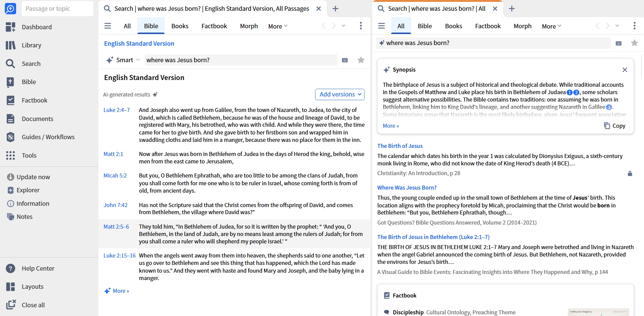
Task: Open the right panel kebab menu
Action: point(634,26)
